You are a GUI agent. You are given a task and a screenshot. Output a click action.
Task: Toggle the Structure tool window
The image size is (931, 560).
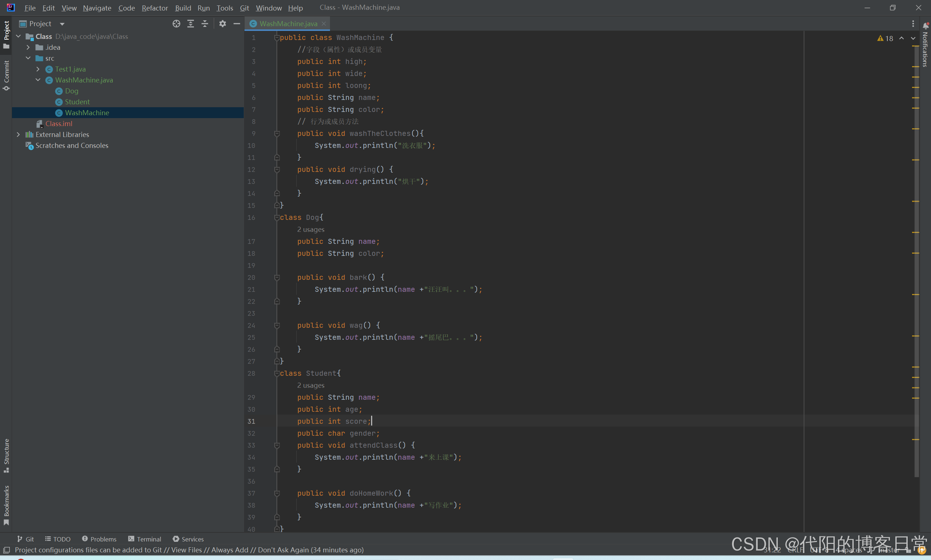[6, 455]
